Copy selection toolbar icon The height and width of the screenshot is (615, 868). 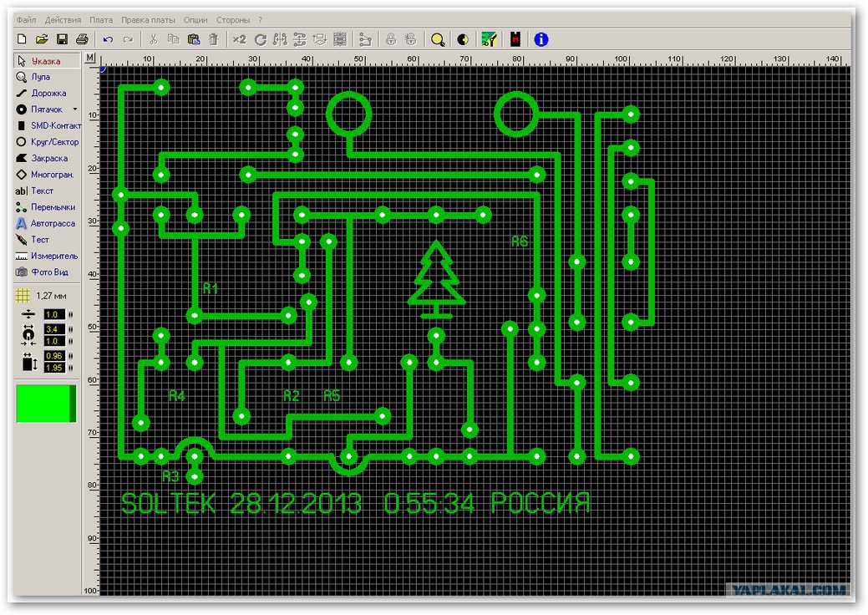173,39
